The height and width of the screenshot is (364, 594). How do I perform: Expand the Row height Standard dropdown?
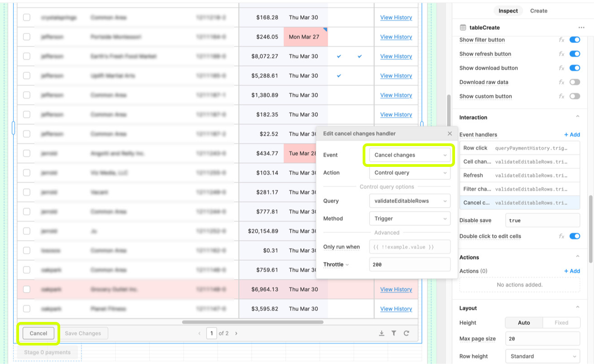tap(542, 356)
